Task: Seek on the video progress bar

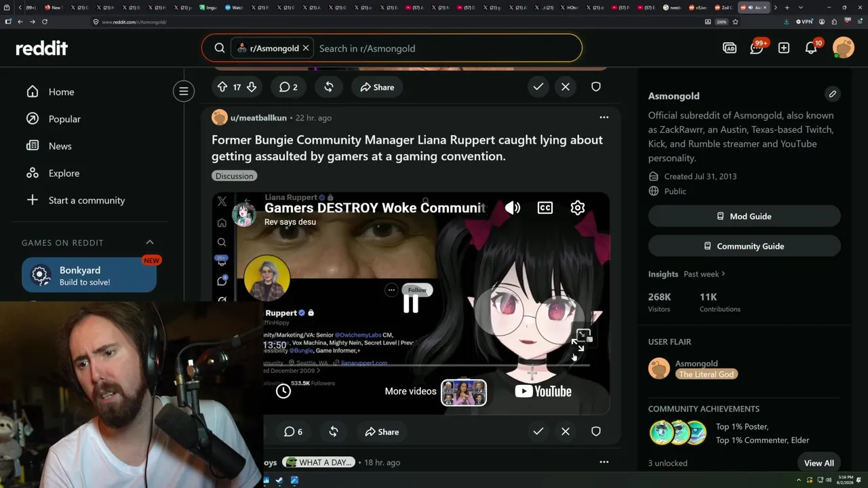Action: point(427,365)
